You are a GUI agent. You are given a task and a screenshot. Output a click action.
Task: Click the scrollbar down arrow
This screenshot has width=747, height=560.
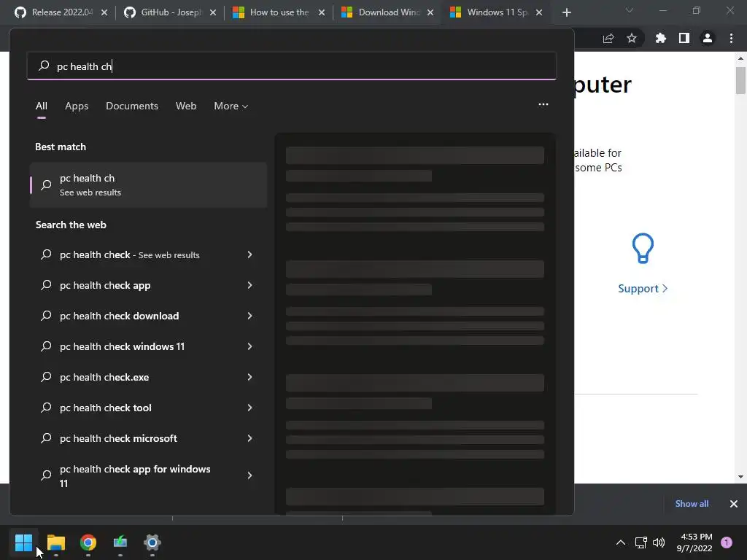pos(740,477)
